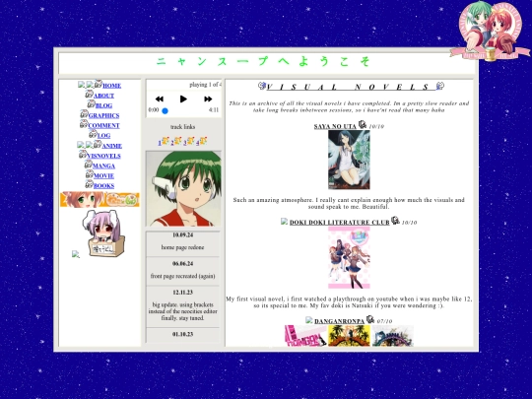Click the Japanese welcome banner title
Image resolution: width=532 pixels, height=399 pixels.
pos(263,61)
